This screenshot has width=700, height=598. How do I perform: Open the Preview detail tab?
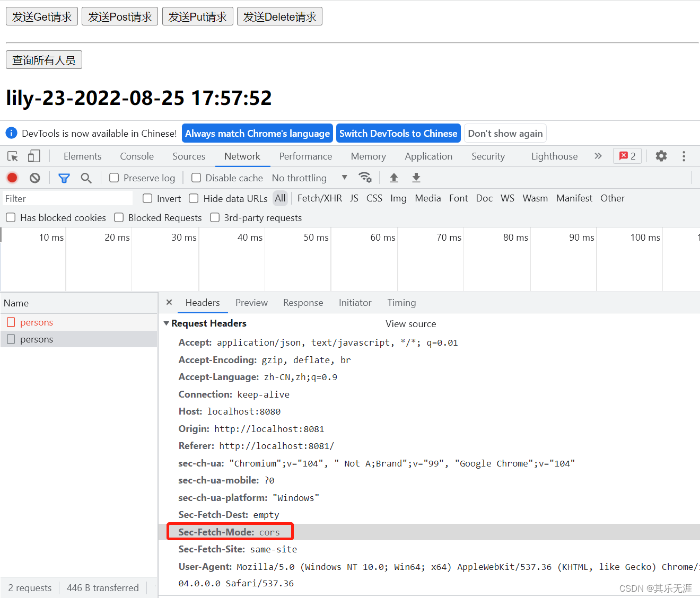point(251,303)
